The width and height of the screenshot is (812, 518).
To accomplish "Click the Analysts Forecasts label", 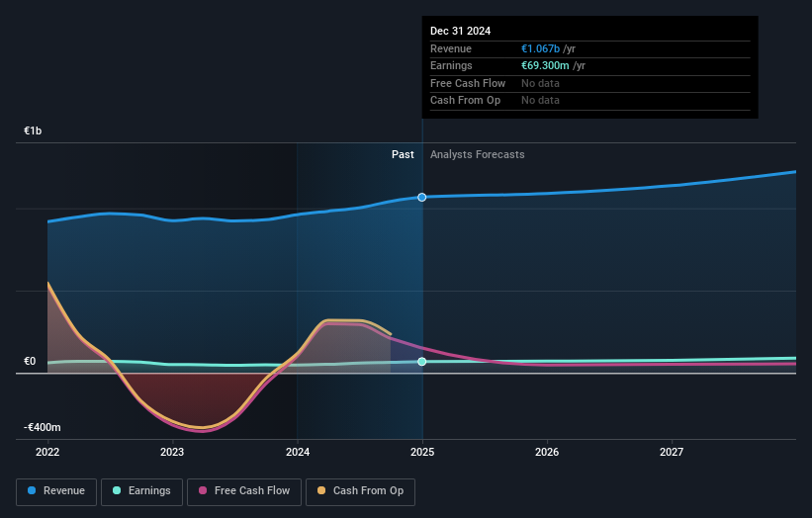I will tap(478, 155).
